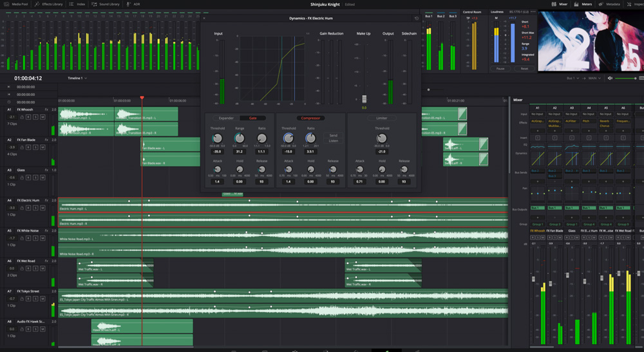Image resolution: width=644 pixels, height=352 pixels.
Task: Click the Meters bar-graph icon
Action: coord(576,4)
